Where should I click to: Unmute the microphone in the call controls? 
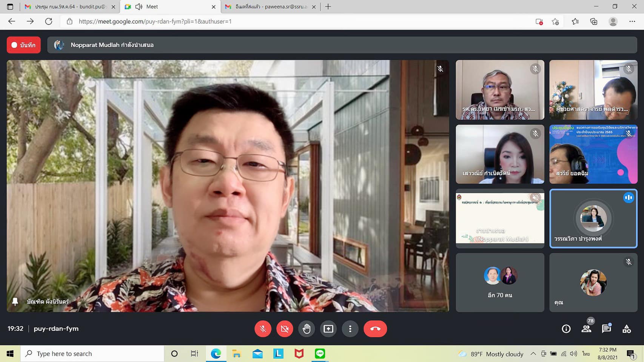click(263, 329)
